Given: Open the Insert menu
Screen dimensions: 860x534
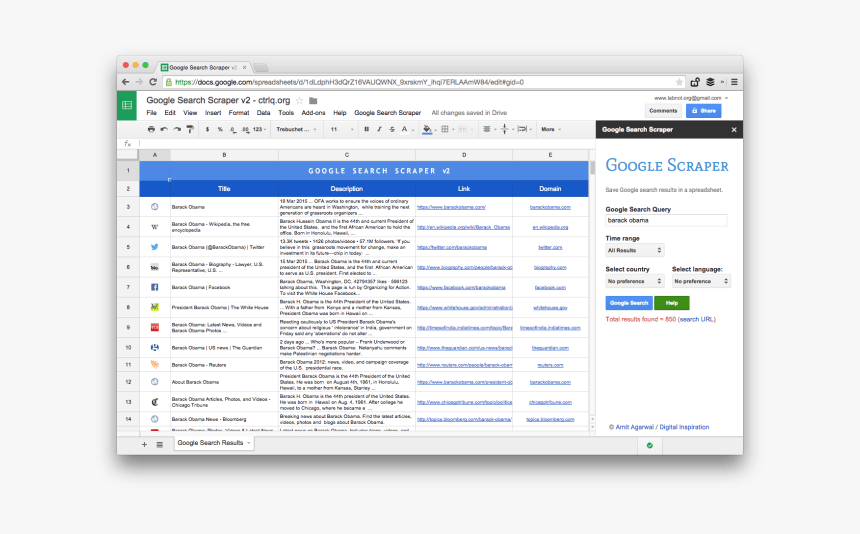Looking at the screenshot, I should coord(213,113).
